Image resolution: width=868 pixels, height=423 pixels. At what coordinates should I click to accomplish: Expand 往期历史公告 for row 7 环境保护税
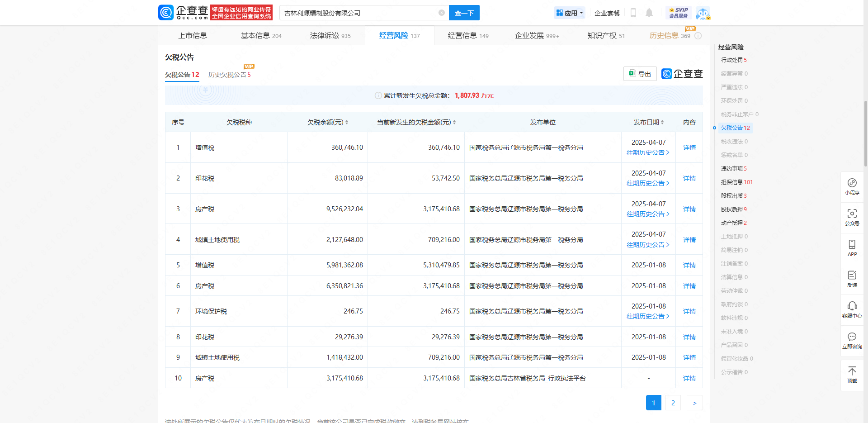click(x=648, y=317)
